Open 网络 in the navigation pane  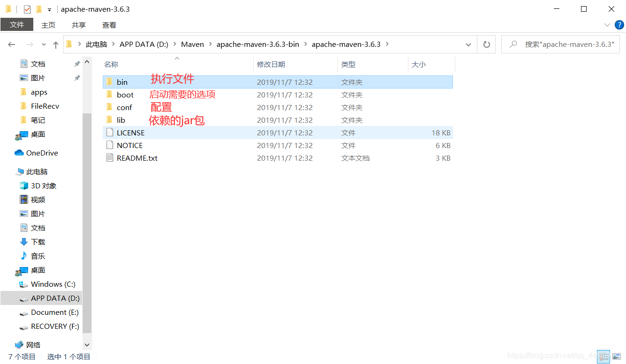pyautogui.click(x=33, y=345)
